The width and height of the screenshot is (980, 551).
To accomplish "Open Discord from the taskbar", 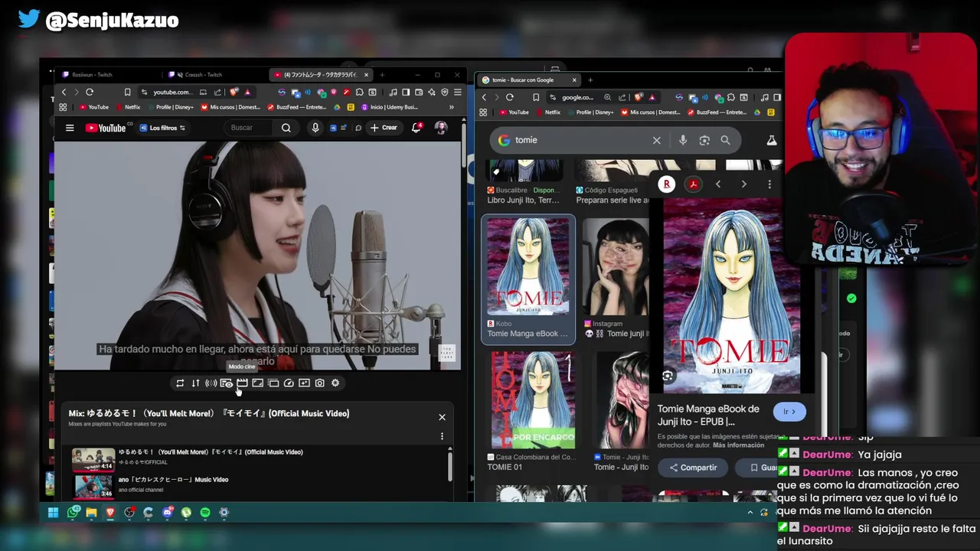I will [x=167, y=513].
